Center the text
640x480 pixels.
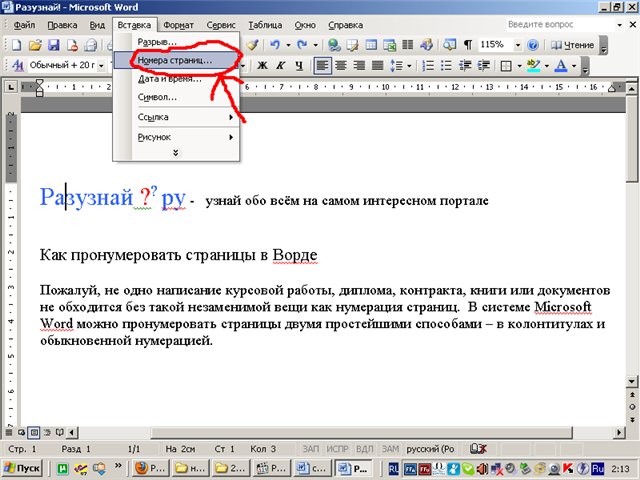341,65
